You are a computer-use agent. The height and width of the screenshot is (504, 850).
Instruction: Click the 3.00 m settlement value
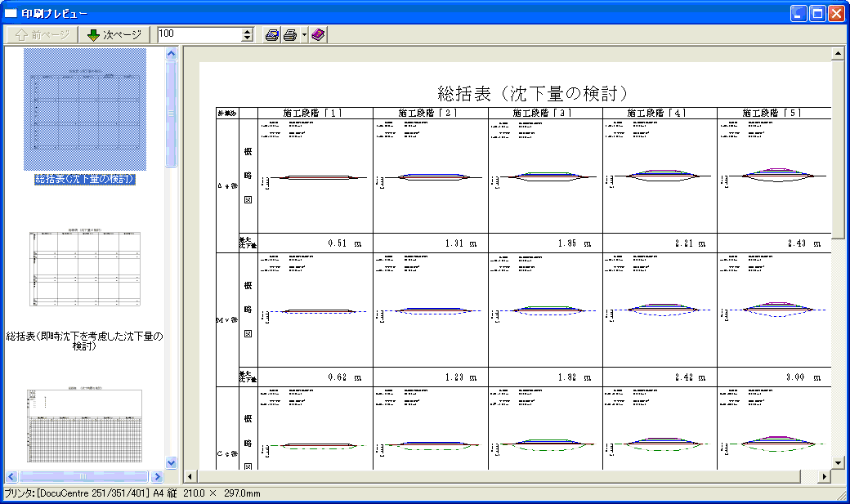point(804,377)
